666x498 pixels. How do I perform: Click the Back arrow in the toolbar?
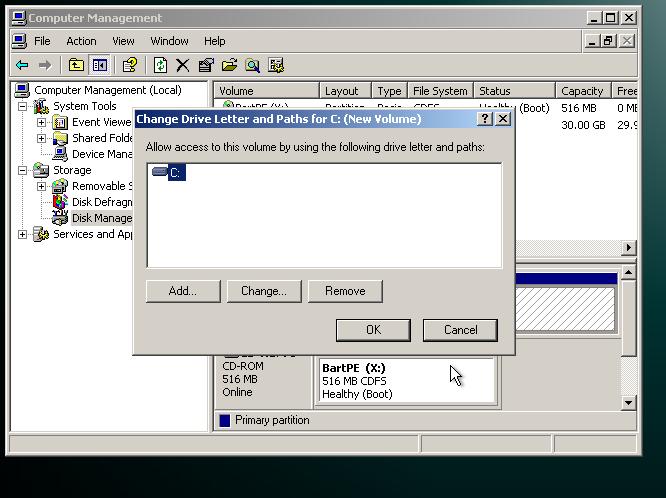click(21, 65)
